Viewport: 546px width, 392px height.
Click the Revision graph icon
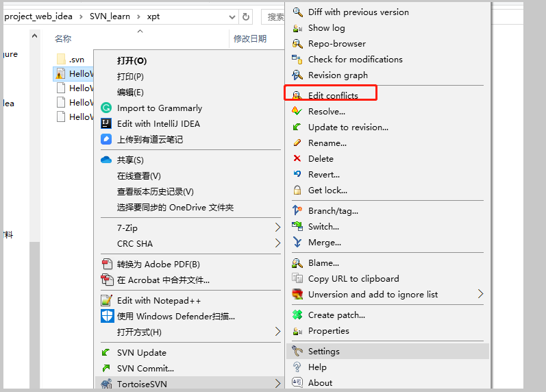297,75
